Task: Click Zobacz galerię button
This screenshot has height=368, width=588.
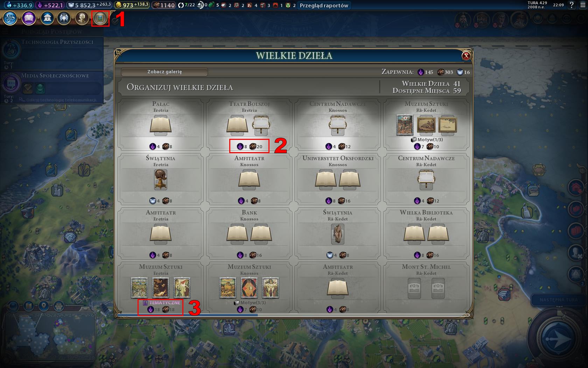Action: click(x=164, y=71)
